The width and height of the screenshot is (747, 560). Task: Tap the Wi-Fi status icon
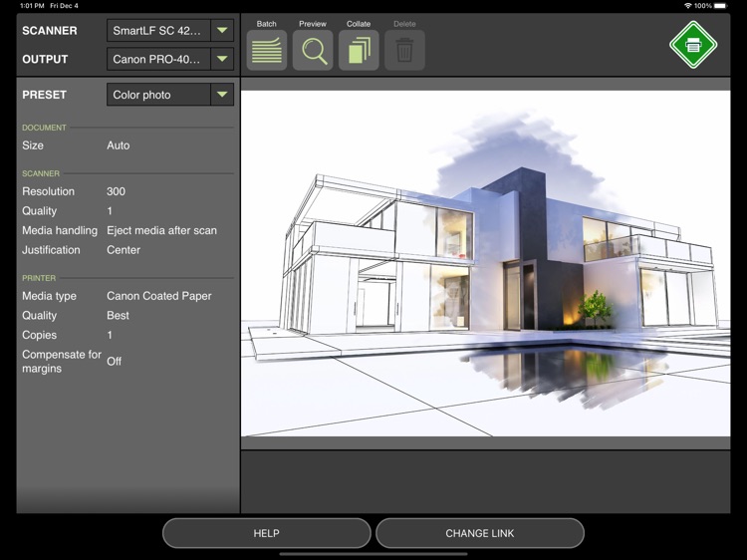pyautogui.click(x=687, y=6)
